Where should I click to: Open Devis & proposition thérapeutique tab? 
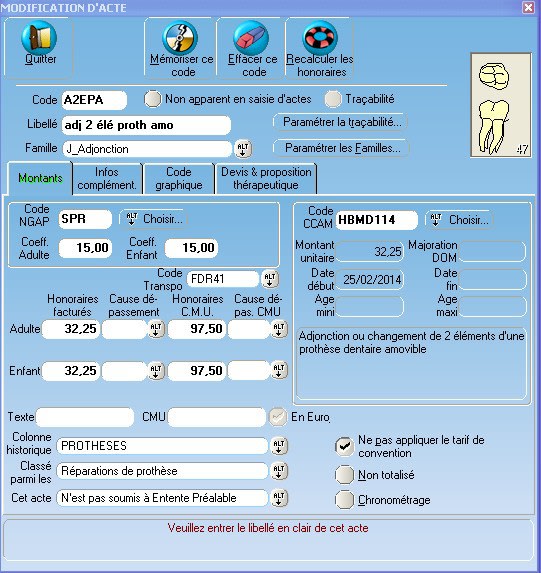pyautogui.click(x=266, y=179)
